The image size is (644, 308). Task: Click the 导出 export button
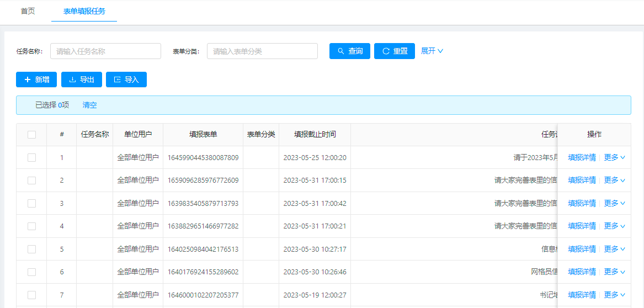click(x=82, y=79)
